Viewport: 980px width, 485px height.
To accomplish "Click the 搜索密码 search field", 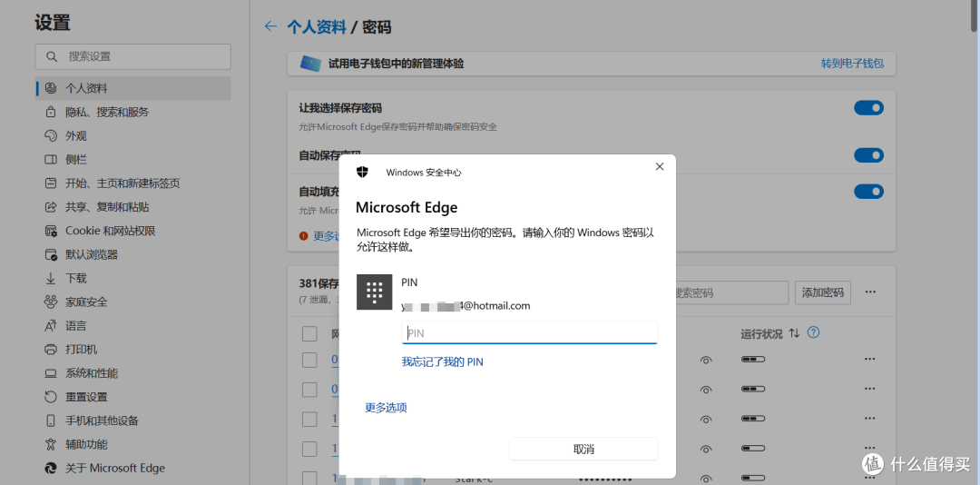I will click(731, 292).
